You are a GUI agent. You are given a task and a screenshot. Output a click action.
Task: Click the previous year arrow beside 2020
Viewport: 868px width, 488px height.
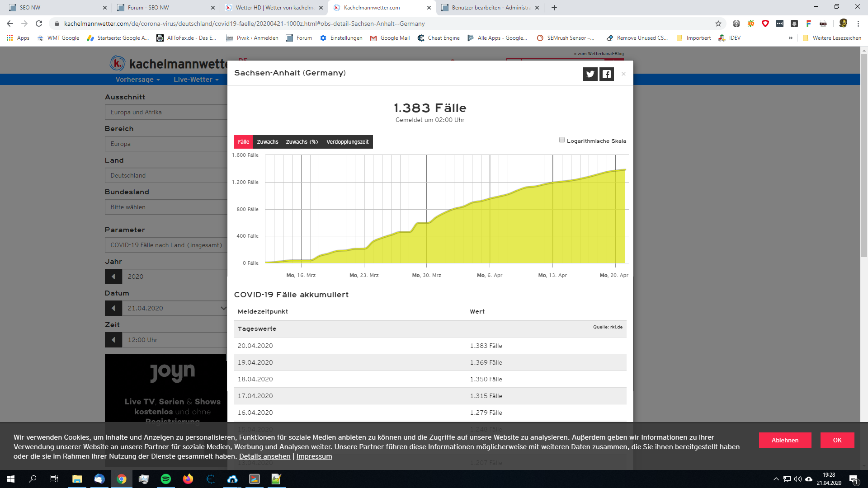tap(113, 277)
